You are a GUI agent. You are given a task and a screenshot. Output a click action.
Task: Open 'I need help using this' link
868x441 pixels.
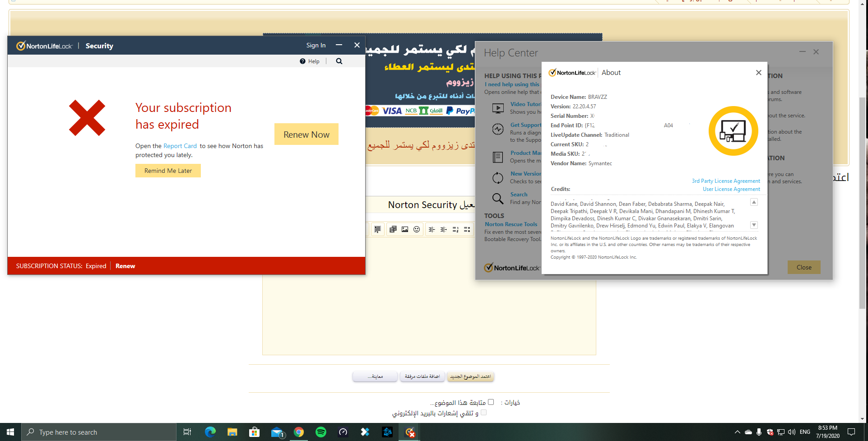tap(512, 84)
